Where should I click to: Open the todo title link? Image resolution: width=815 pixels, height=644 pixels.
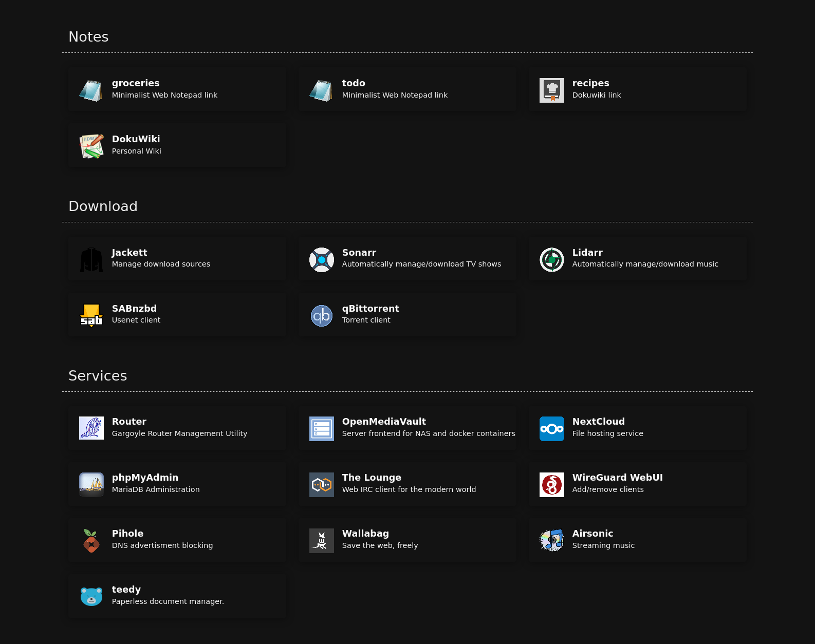click(x=354, y=83)
